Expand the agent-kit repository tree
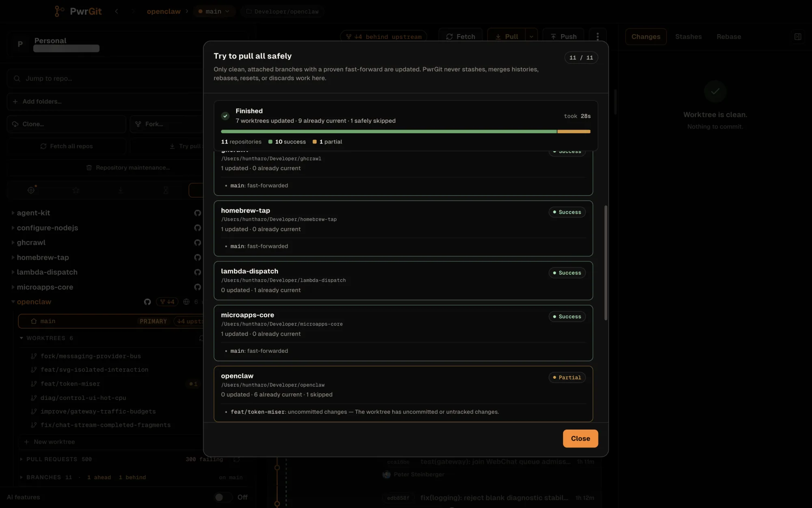Screen dimensions: 812x508 (x=13, y=213)
